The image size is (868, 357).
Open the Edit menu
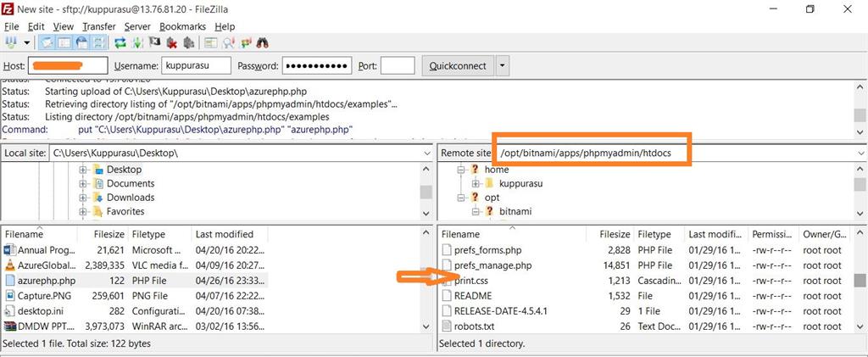point(36,26)
